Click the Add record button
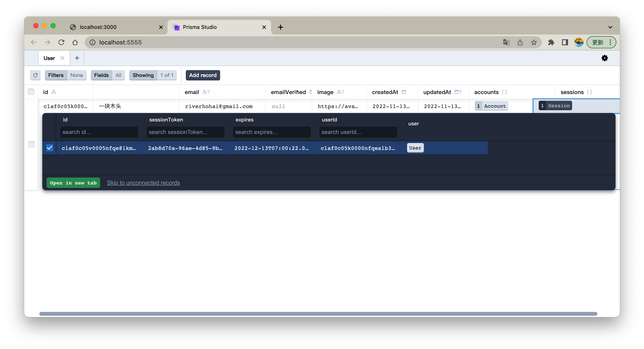This screenshot has width=644, height=349. pyautogui.click(x=203, y=75)
